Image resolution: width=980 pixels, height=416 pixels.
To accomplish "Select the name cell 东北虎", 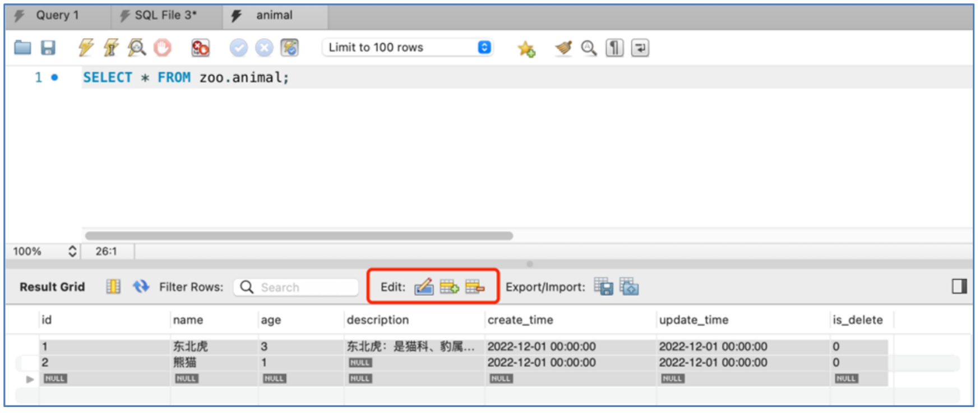I will 214,346.
